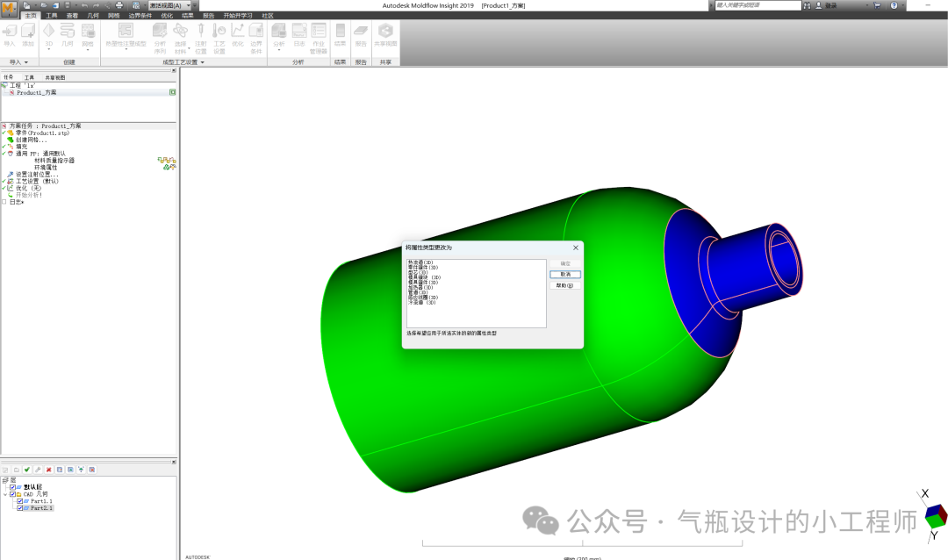Click the 共享视图 shared view ribbon icon
Viewport: 948px width, 560px height.
pyautogui.click(x=385, y=31)
